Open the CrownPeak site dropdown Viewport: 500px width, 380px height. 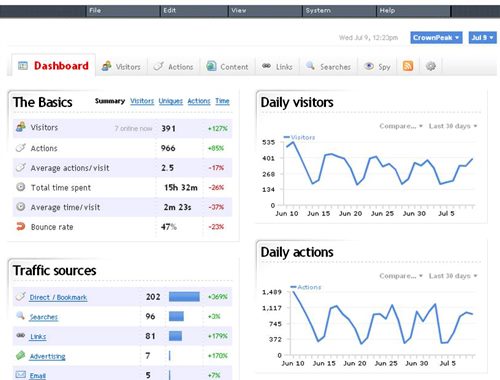(436, 38)
